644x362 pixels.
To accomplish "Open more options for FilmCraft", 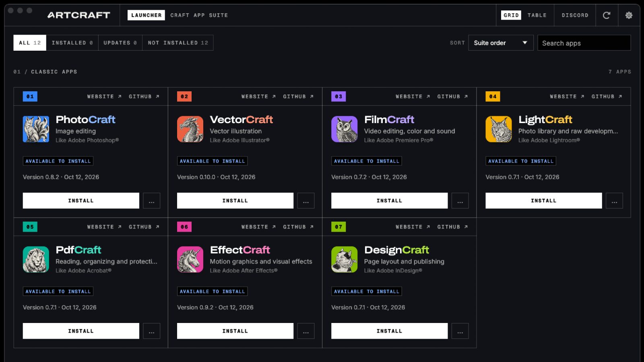I will pos(460,201).
